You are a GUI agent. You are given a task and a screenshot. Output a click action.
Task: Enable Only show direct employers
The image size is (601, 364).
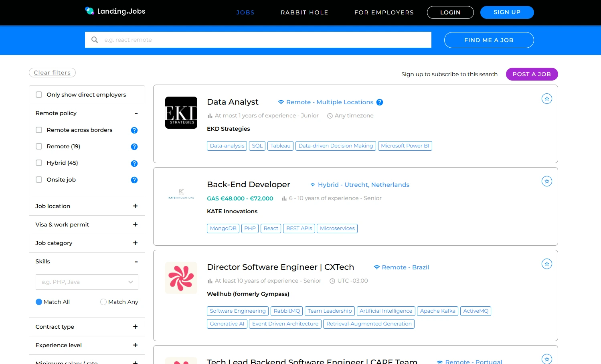(x=39, y=95)
